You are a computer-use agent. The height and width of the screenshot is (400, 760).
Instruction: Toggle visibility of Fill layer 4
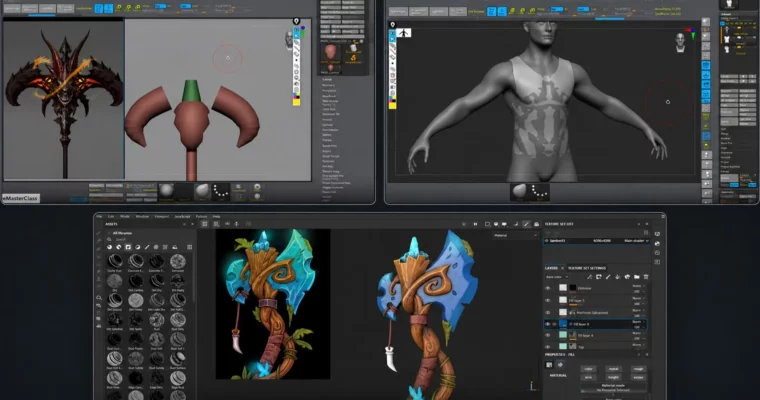548,335
